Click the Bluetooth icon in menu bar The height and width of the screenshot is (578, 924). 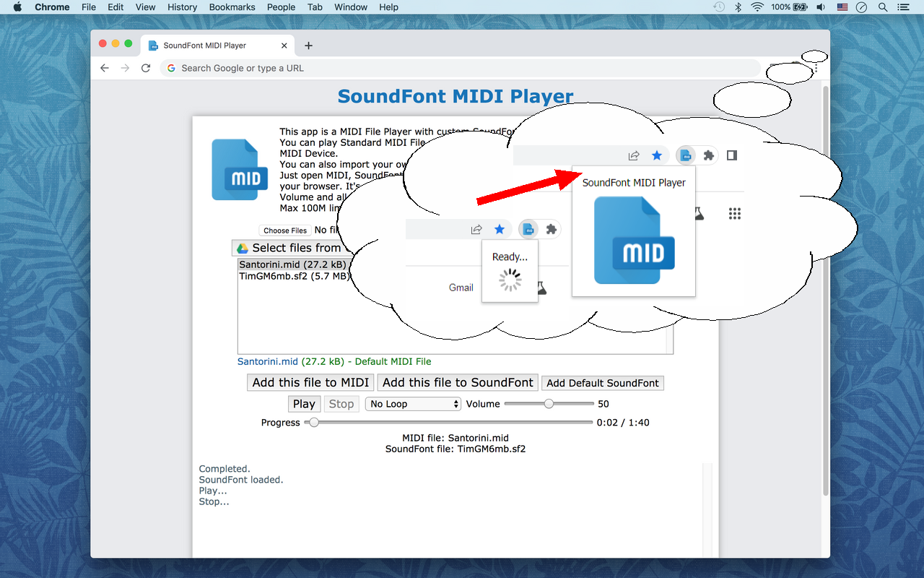tap(738, 7)
